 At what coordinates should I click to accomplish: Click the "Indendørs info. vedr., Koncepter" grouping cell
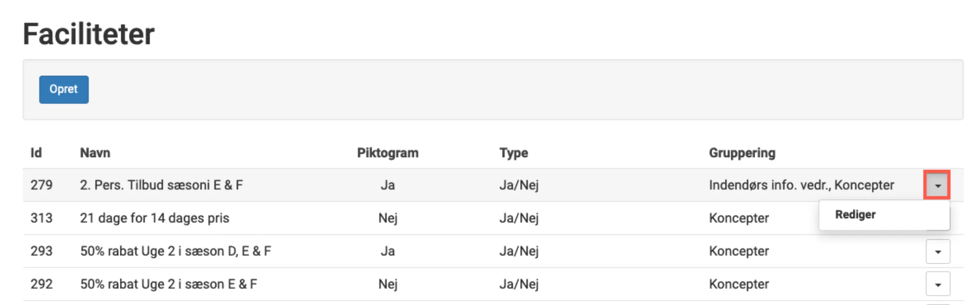click(801, 185)
